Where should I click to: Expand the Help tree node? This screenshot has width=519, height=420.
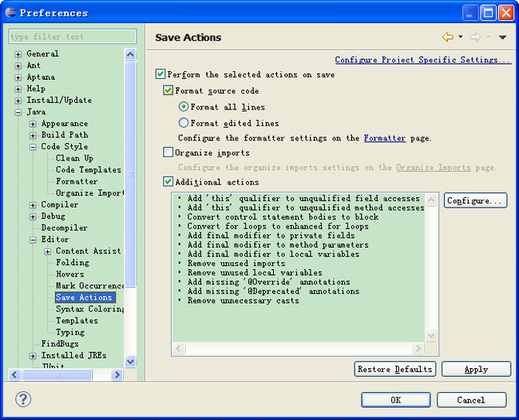pos(18,89)
